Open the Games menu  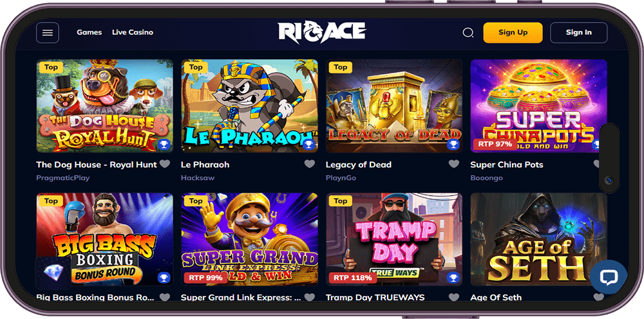click(x=89, y=32)
